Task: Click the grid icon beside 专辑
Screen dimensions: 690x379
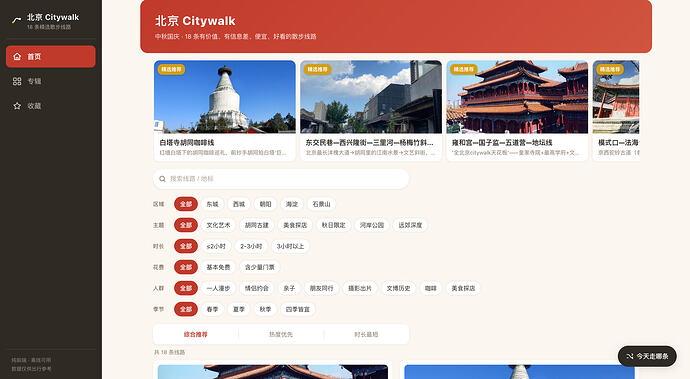Action: [x=17, y=81]
